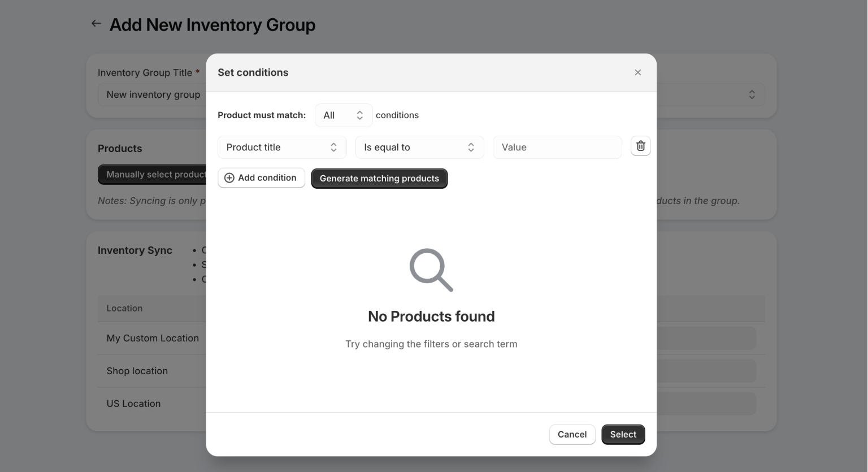Click the Location column header
Viewport: 868px width, 472px height.
(124, 308)
